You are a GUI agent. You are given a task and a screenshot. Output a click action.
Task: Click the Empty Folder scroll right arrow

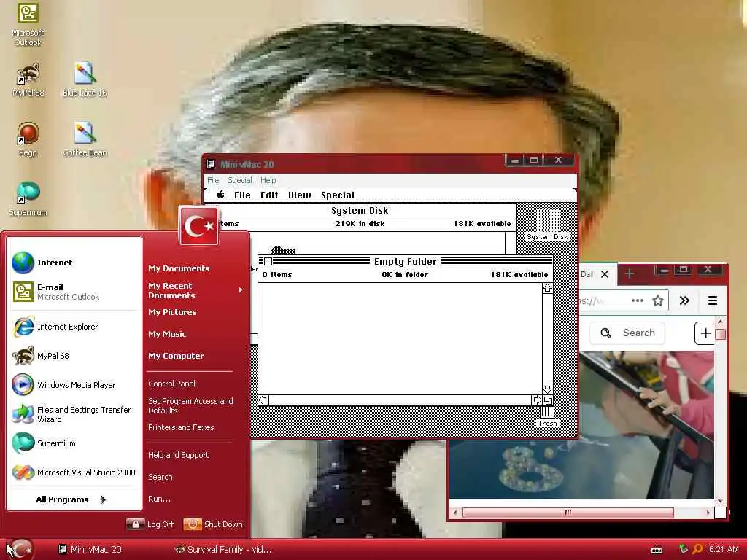pos(537,400)
